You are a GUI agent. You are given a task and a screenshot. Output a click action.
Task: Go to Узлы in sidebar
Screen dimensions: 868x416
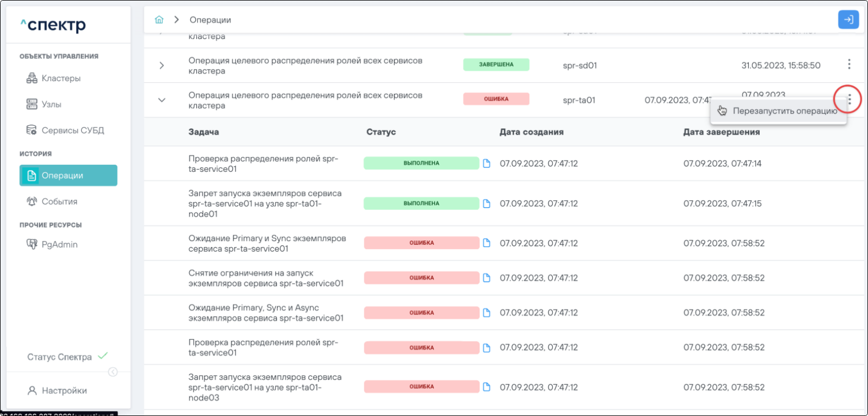tap(51, 104)
